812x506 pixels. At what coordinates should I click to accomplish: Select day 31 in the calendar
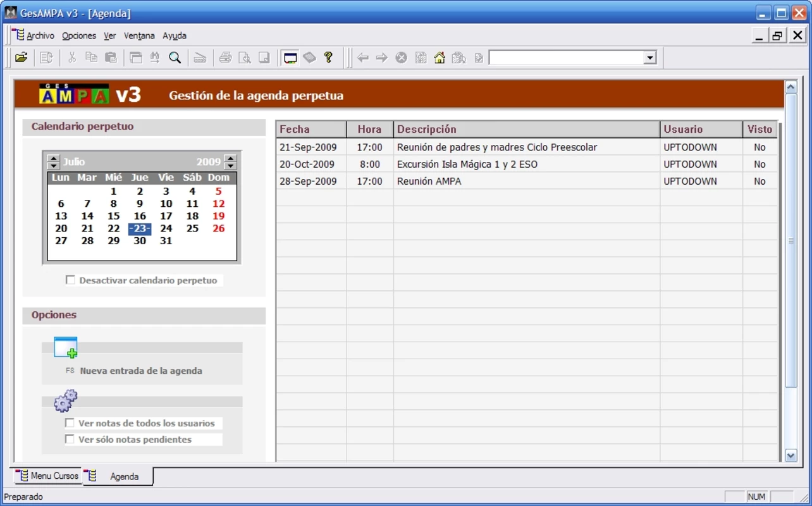(x=166, y=241)
